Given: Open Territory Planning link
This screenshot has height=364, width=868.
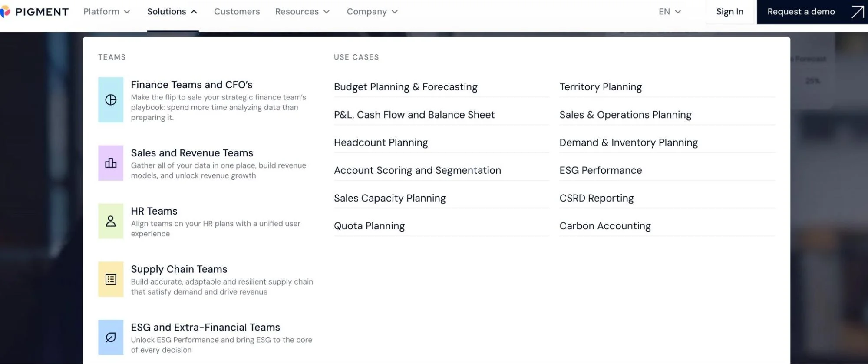Looking at the screenshot, I should tap(601, 87).
